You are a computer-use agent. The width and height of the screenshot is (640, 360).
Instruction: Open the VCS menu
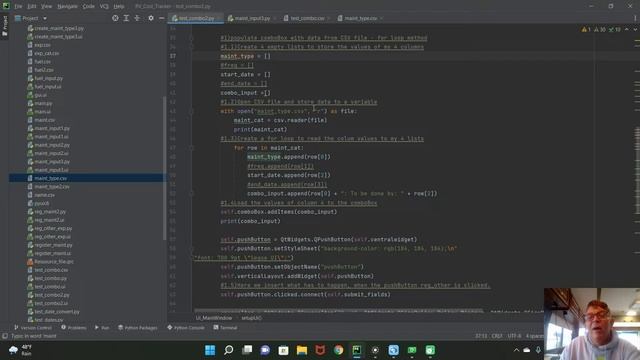[x=104, y=6]
